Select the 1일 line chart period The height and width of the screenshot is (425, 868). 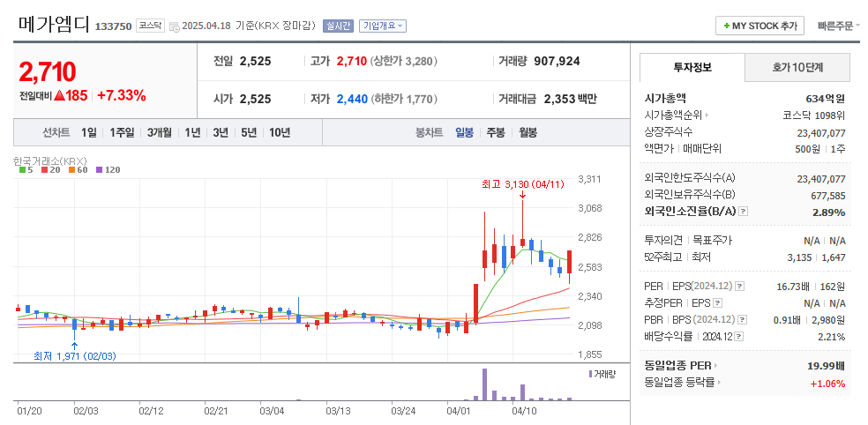pos(88,133)
